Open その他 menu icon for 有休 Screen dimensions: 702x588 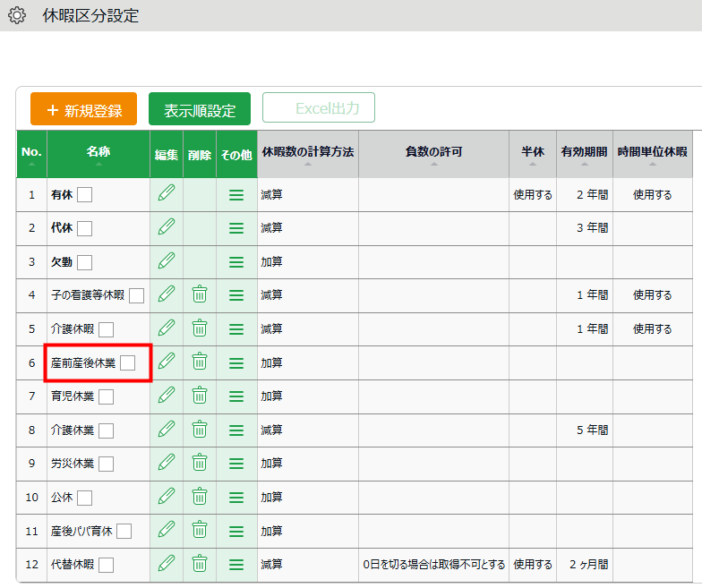pos(236,195)
